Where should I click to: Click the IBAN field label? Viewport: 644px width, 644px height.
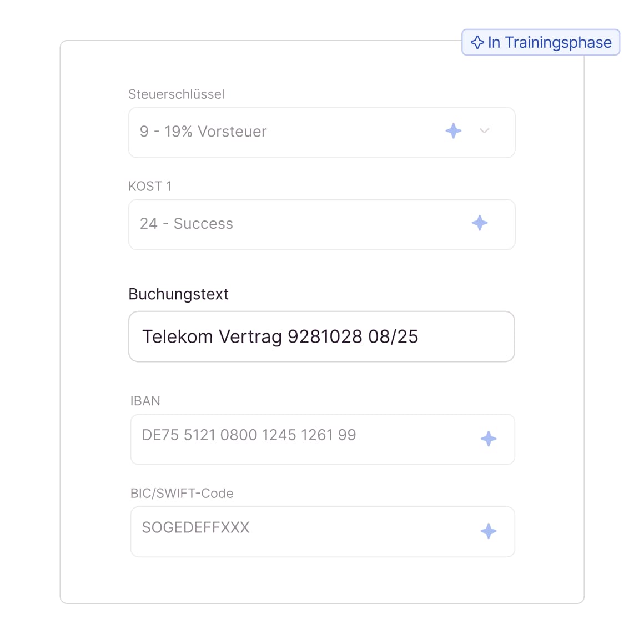tap(145, 401)
